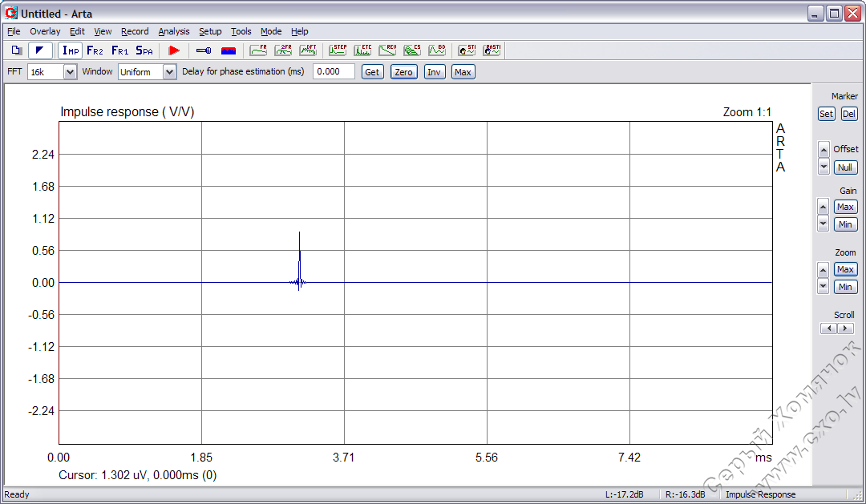Viewport: 866px width, 504px height.
Task: Click the RASTI analysis icon
Action: tap(492, 50)
